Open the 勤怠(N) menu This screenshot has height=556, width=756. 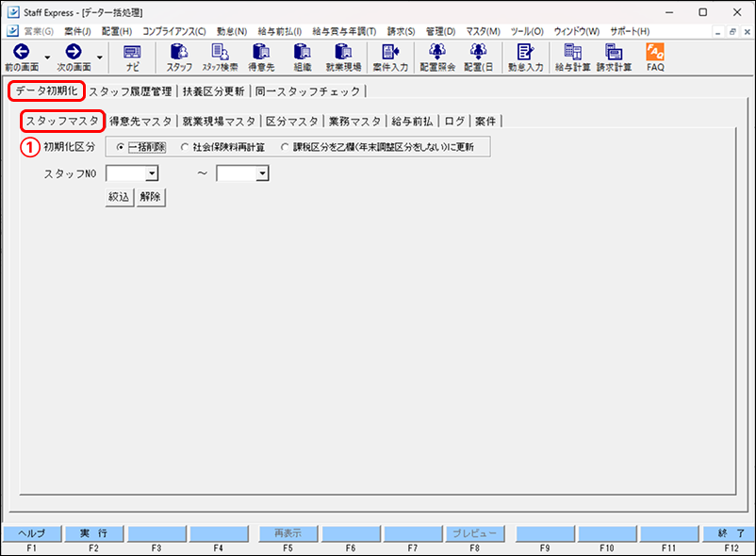(x=231, y=31)
